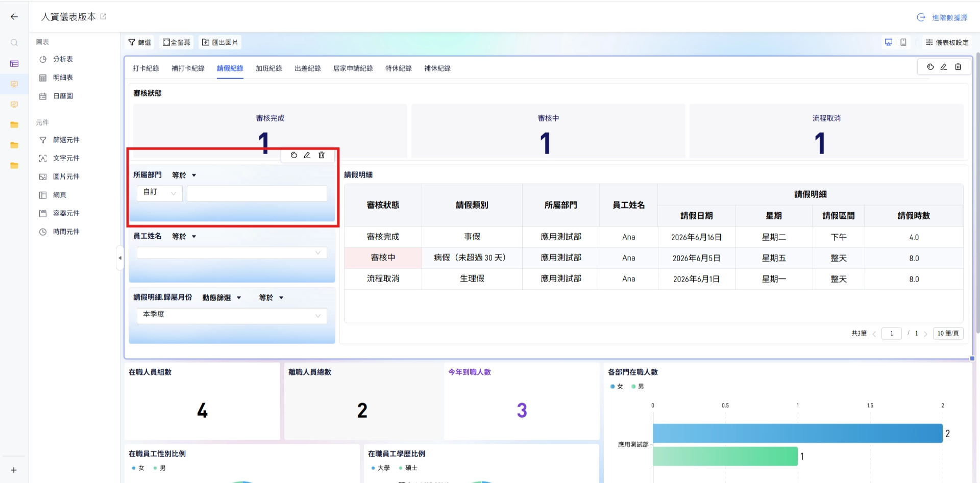
Task: Toggle 女 legend in 各部門在職人數 chart
Action: coord(617,387)
